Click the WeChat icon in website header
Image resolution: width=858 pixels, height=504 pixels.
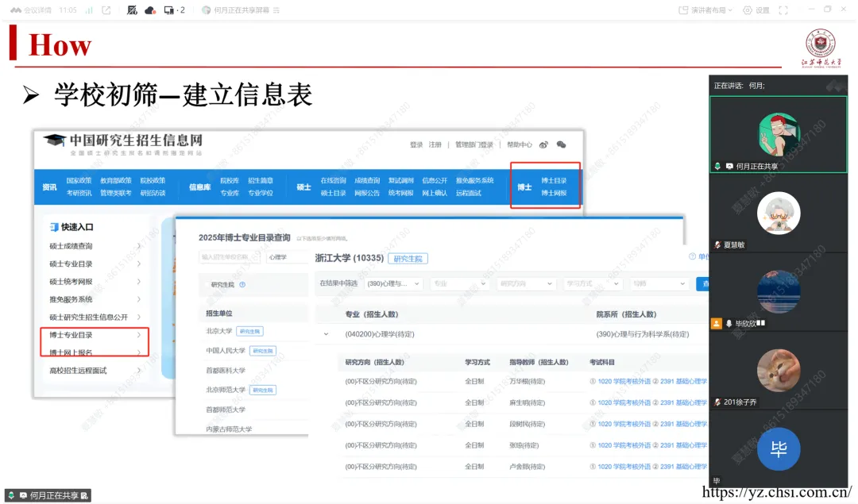(x=561, y=145)
